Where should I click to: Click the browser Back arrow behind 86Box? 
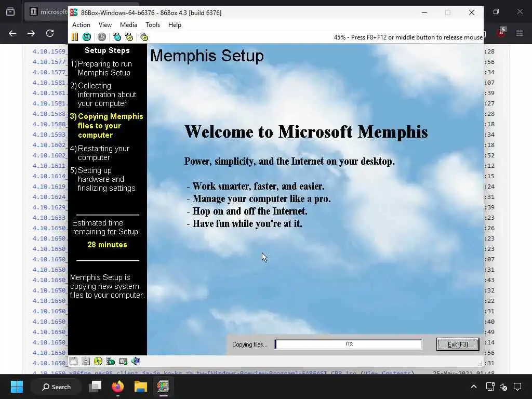point(12,33)
